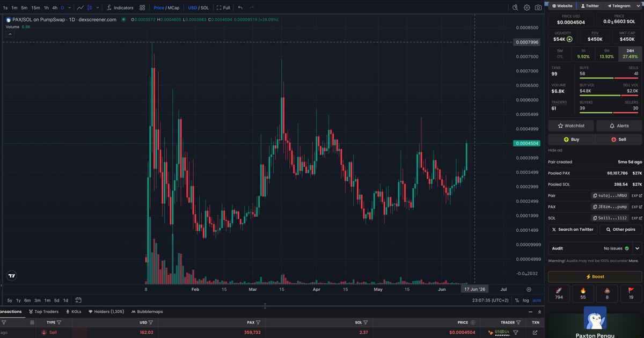Take a chart snapshot with camera icon
Viewport: 644px width, 338px height.
coord(538,8)
